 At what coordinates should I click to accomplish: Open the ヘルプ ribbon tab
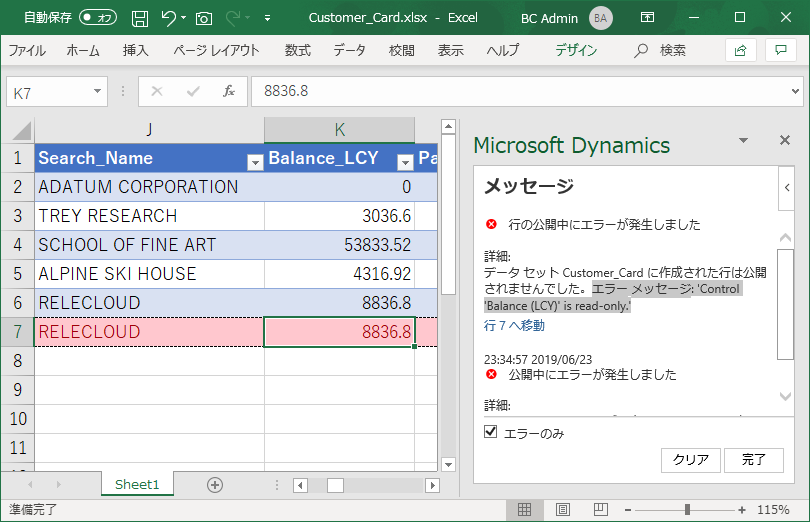(503, 50)
